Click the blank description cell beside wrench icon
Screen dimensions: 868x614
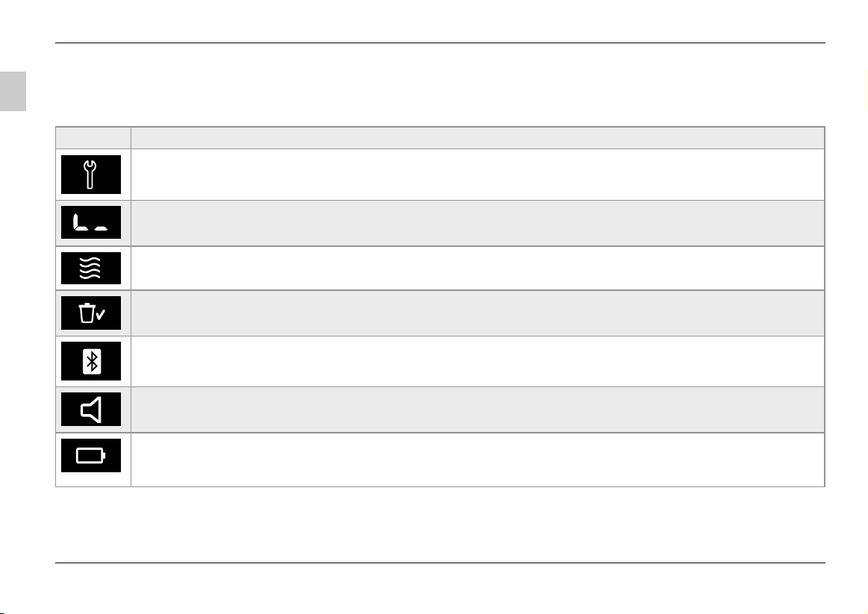click(478, 175)
